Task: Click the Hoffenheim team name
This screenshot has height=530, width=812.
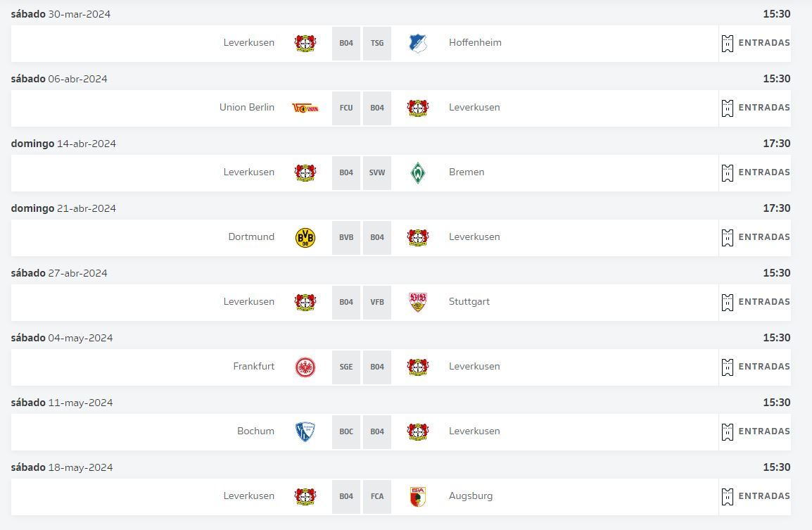Action: click(x=475, y=43)
